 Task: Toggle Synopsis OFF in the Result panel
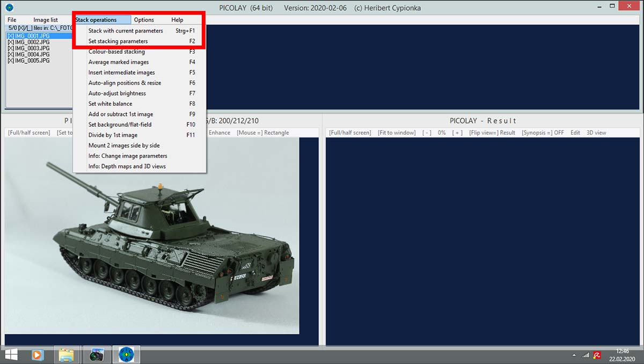click(x=543, y=133)
